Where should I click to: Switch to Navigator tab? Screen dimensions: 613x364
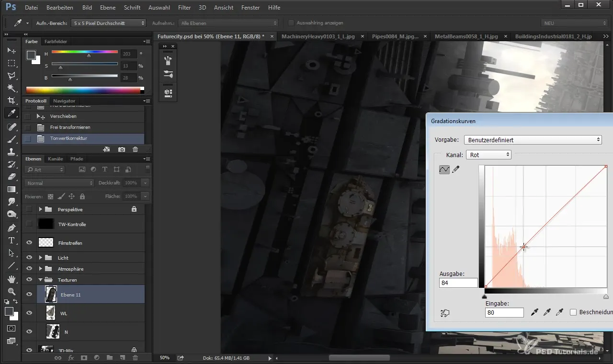64,101
